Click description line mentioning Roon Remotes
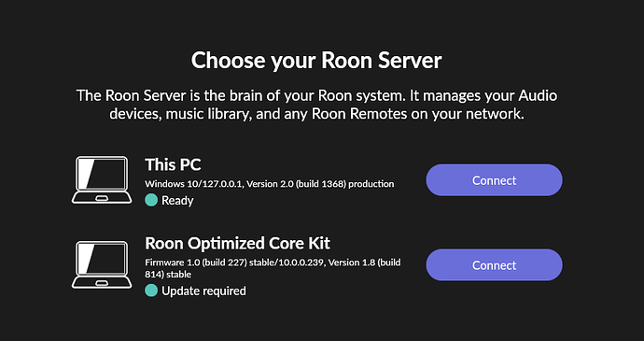Viewport: 644px width, 341px height. pyautogui.click(x=316, y=114)
